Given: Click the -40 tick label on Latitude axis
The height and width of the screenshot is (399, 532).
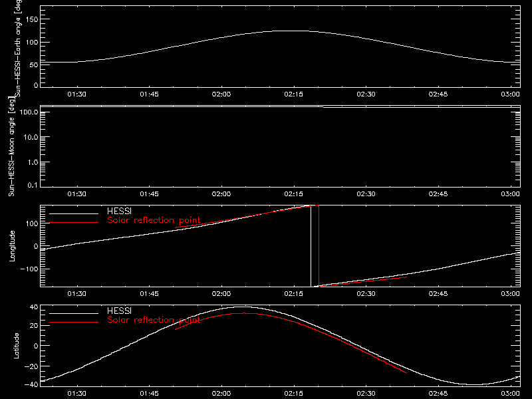Looking at the screenshot, I should (x=31, y=384).
